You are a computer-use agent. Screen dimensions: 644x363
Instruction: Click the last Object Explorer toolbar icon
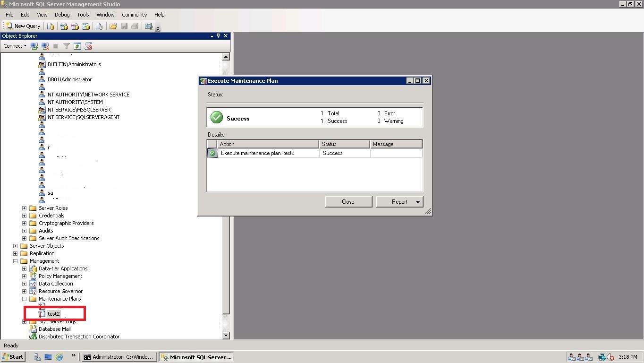(x=88, y=46)
